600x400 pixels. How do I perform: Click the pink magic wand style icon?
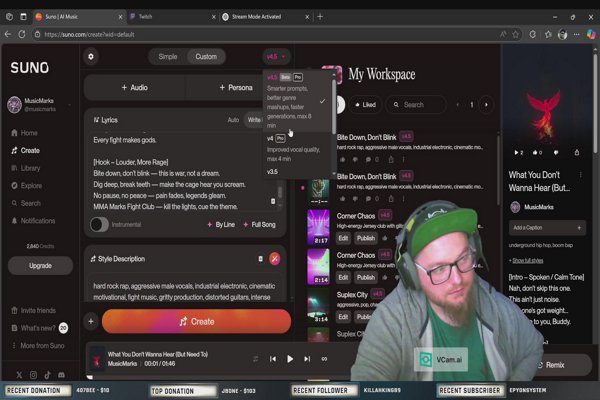(274, 259)
